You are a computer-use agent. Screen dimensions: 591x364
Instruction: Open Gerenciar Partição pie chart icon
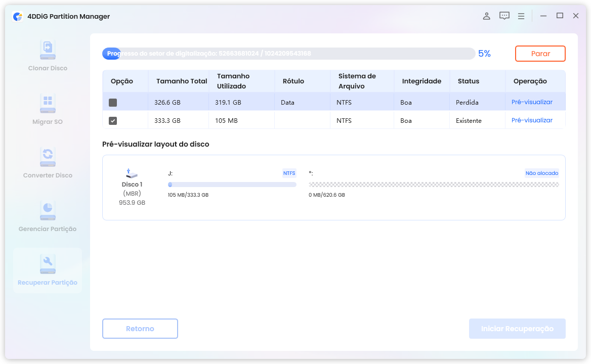pyautogui.click(x=48, y=211)
